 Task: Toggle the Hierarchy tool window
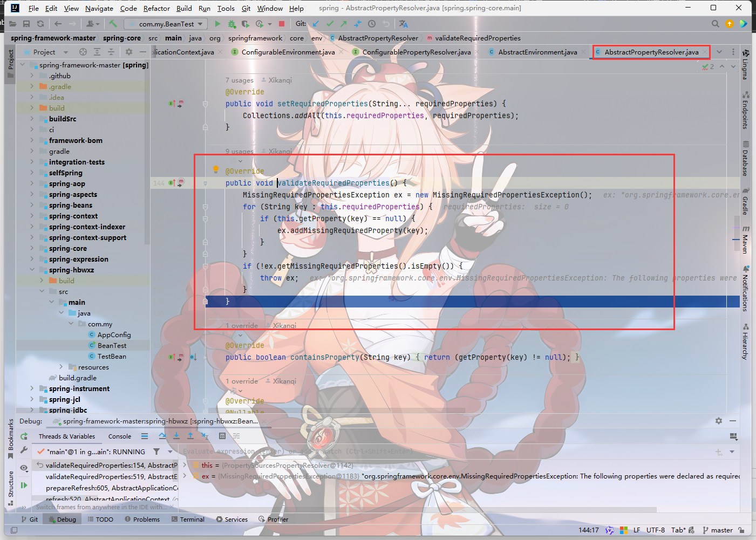[x=745, y=342]
